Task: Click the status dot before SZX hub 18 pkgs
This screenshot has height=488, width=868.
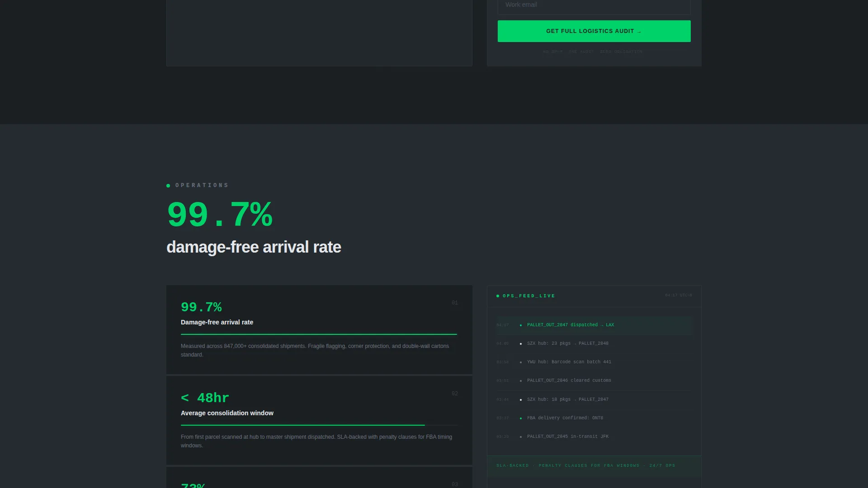Action: coord(521,400)
